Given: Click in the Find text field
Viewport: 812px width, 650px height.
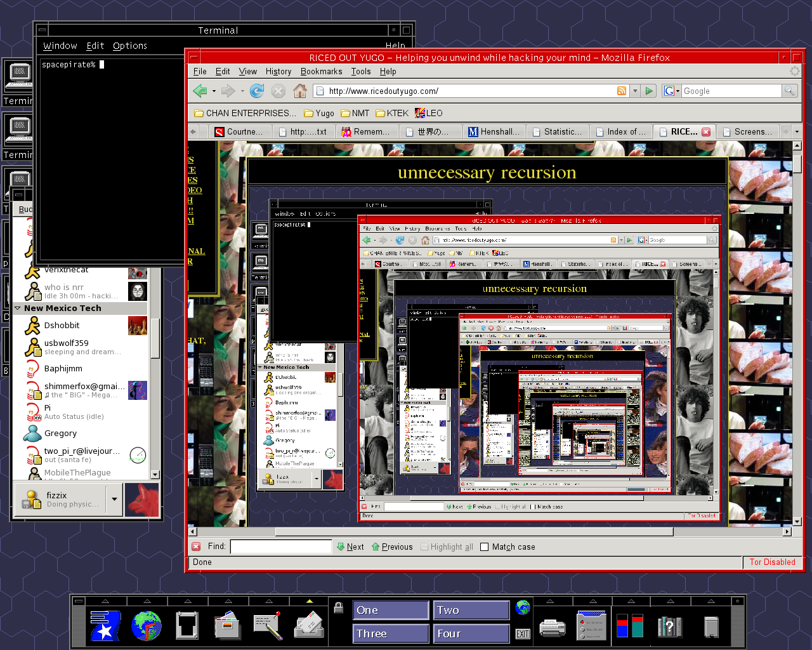Looking at the screenshot, I should [x=280, y=547].
